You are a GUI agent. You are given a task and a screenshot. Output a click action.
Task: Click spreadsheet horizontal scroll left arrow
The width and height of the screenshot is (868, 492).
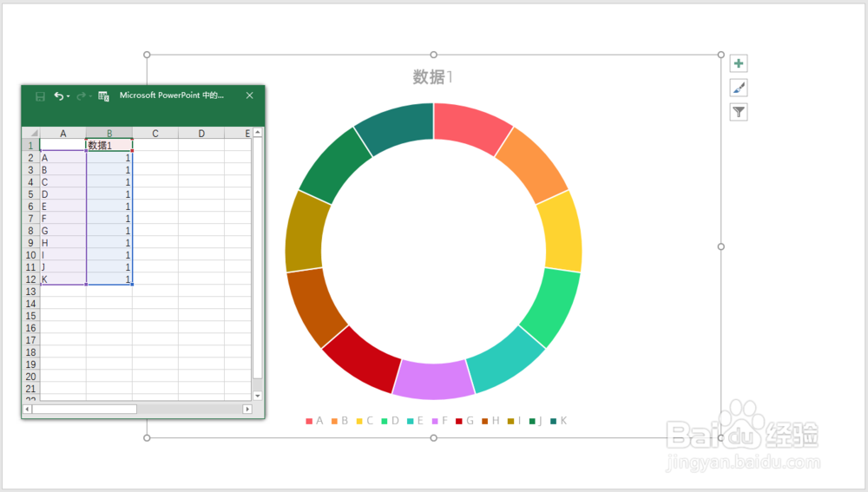[27, 409]
